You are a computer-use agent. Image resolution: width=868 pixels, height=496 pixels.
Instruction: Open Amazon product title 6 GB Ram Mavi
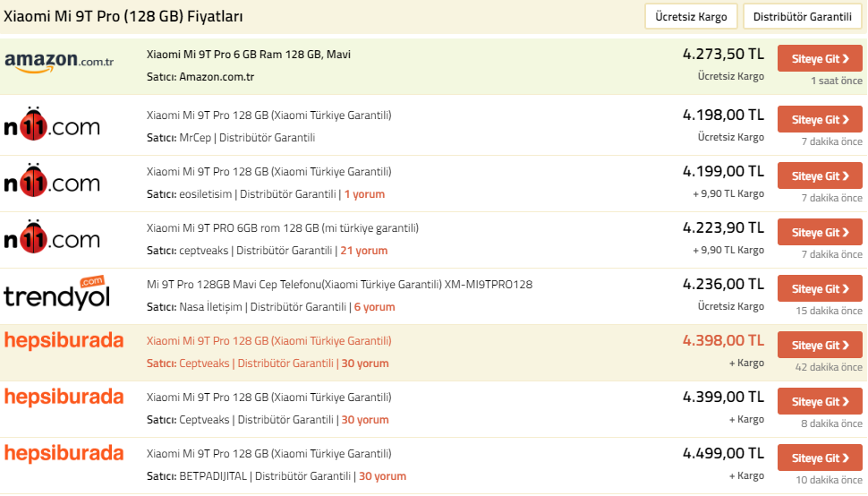click(249, 55)
